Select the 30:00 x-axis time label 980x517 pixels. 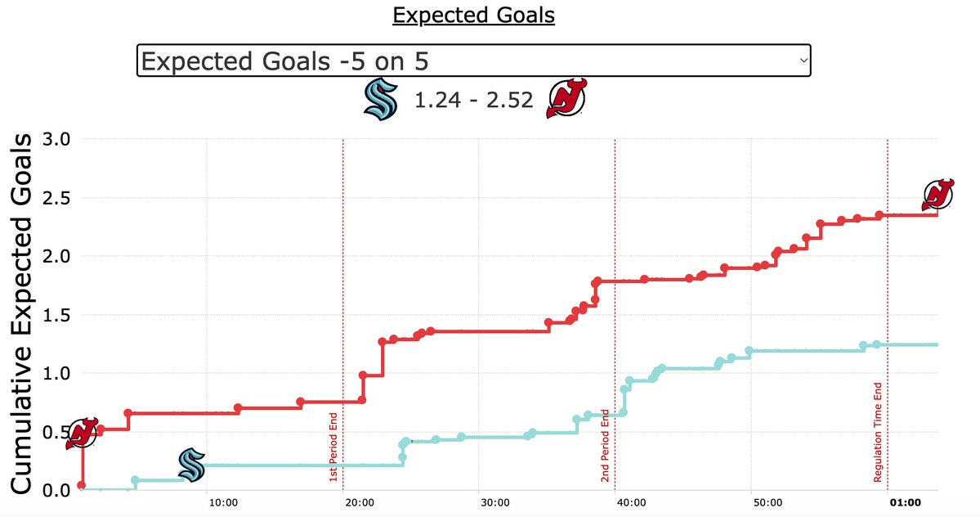click(x=494, y=503)
